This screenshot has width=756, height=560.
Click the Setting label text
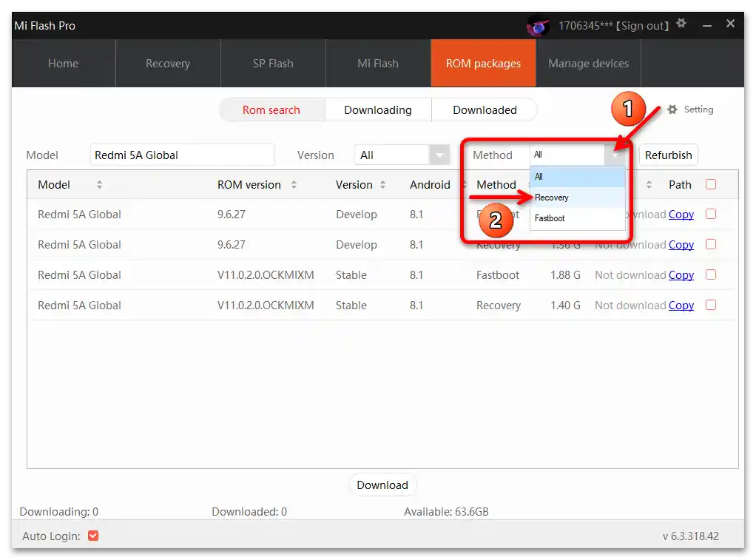point(698,109)
